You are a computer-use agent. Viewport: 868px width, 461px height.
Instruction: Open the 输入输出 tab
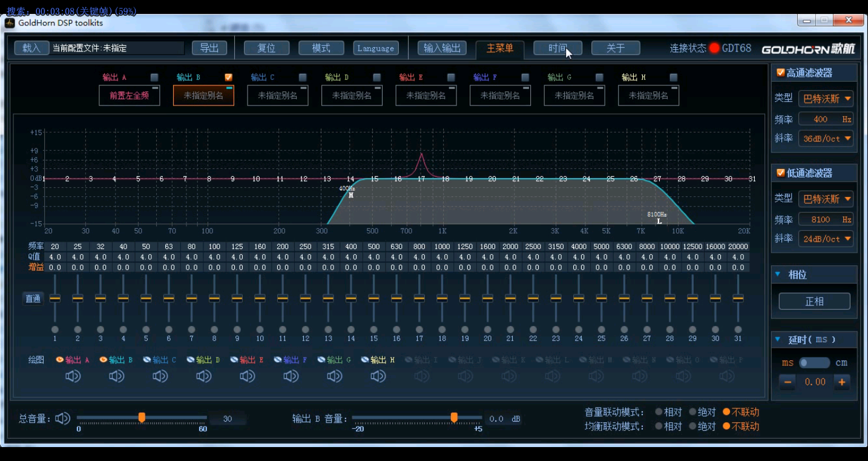pos(442,48)
